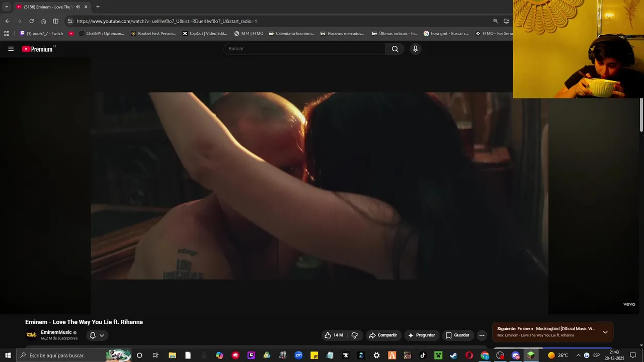Go to browser home page
Image resolution: width=644 pixels, height=362 pixels.
[x=43, y=21]
